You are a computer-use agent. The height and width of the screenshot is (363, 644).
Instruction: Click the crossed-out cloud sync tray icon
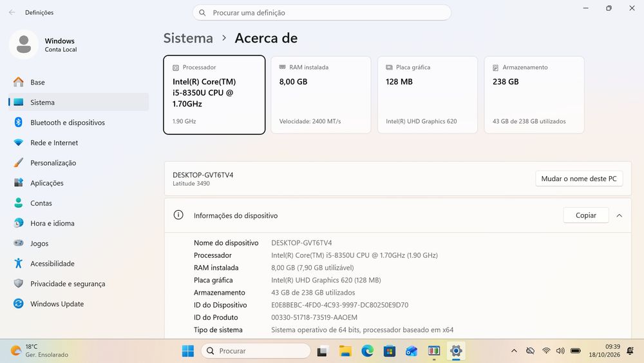coord(530,351)
